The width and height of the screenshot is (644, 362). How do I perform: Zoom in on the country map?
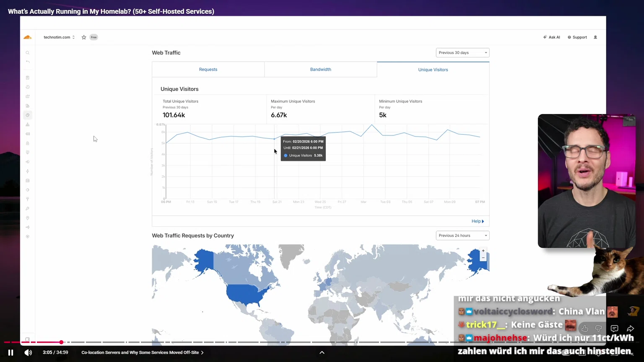point(483,251)
